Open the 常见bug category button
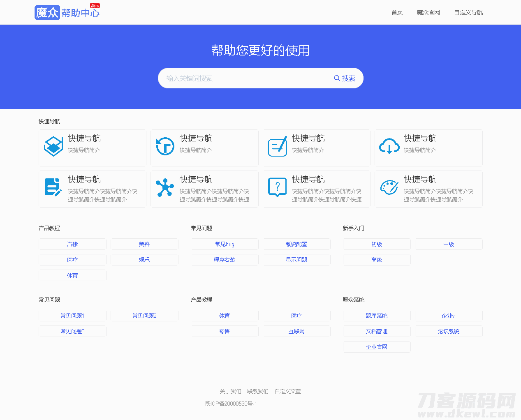This screenshot has width=521, height=420. point(225,244)
